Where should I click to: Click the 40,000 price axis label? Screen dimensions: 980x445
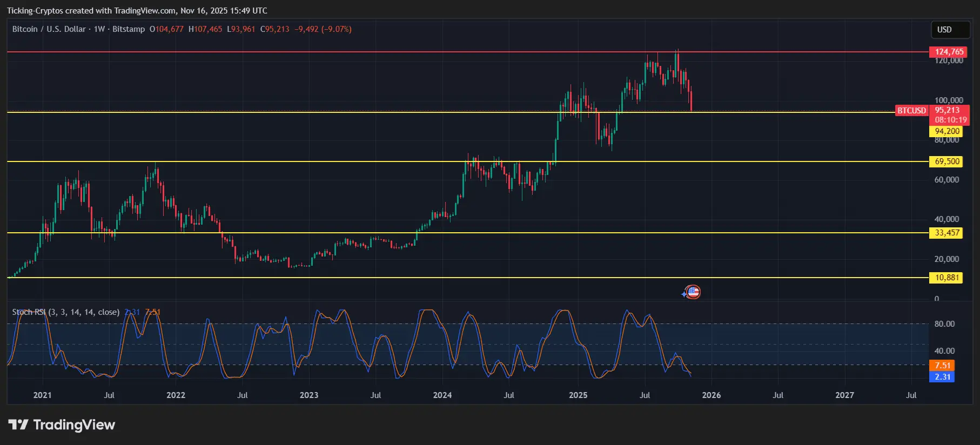pos(947,219)
